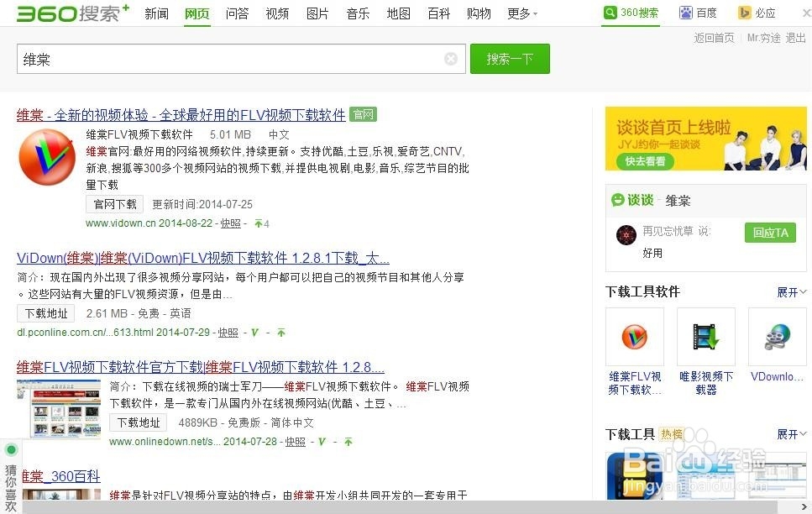Open the 视频 tab
The image size is (812, 514).
point(277,13)
